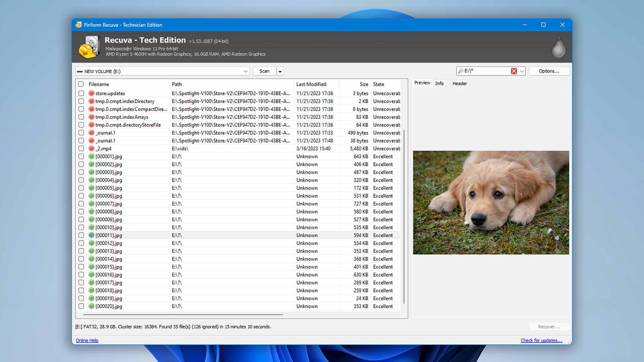Open the Options... dialog
644x362 pixels.
click(x=549, y=71)
